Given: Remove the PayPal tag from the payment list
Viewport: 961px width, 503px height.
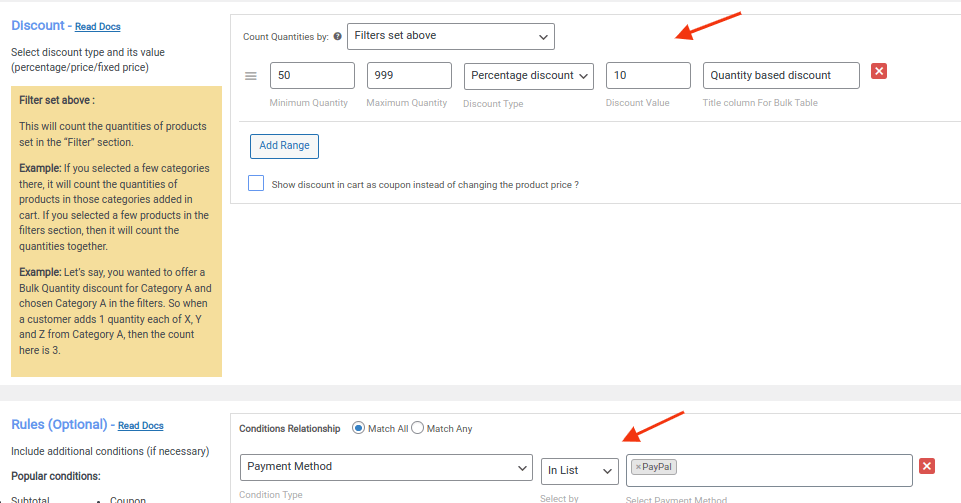Looking at the screenshot, I should pyautogui.click(x=638, y=467).
